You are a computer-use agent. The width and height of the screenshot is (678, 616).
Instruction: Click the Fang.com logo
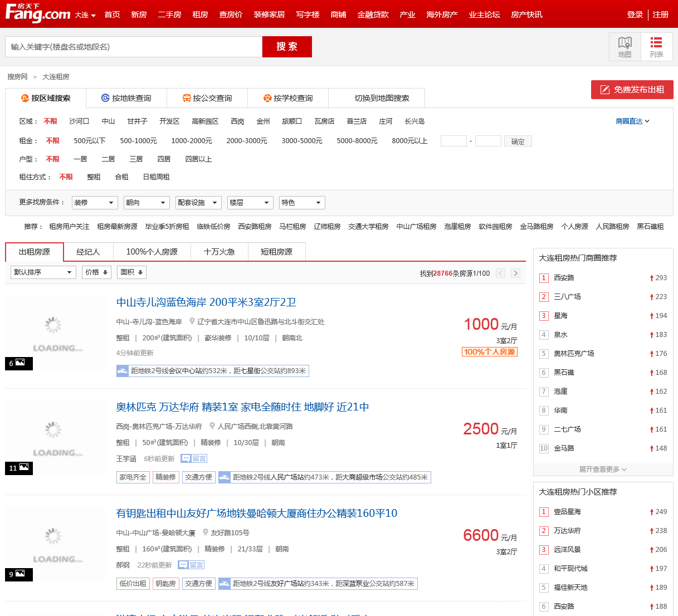coord(38,13)
